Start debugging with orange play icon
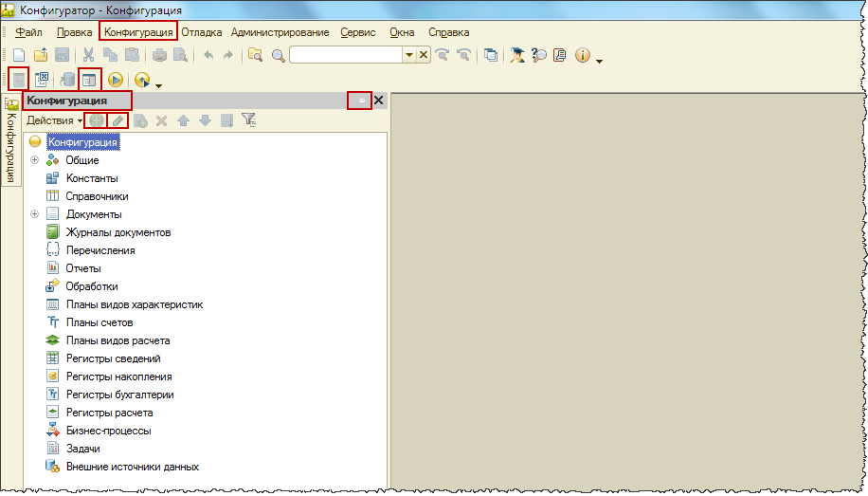The image size is (868, 496). pos(116,80)
